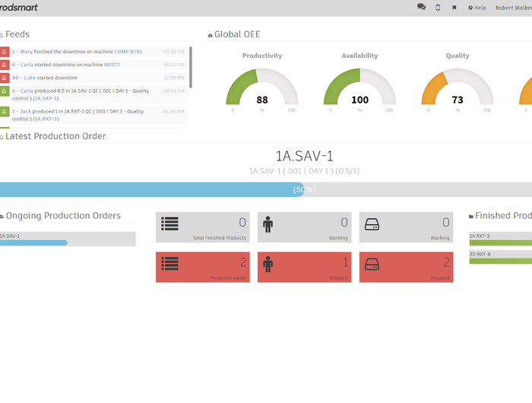
Task: Click the Produced waste label
Action: click(228, 278)
